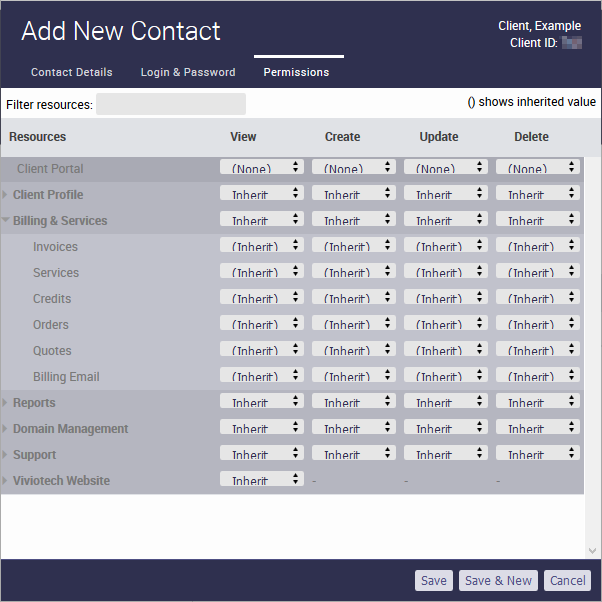Click the Filter resources input field
The width and height of the screenshot is (602, 602).
click(171, 104)
